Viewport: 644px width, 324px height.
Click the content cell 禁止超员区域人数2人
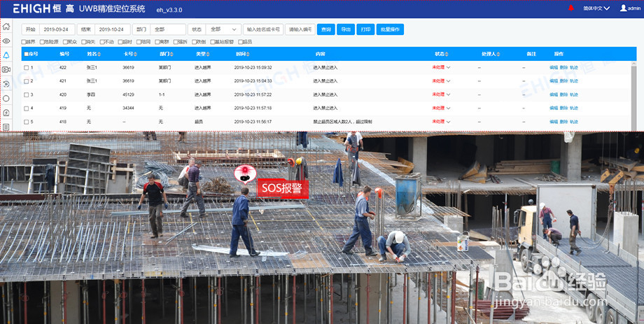342,122
